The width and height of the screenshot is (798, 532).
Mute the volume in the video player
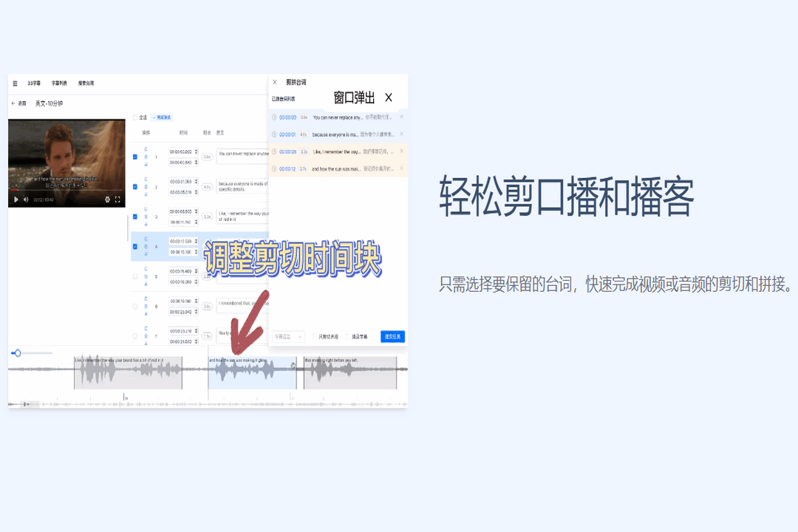[x=27, y=199]
